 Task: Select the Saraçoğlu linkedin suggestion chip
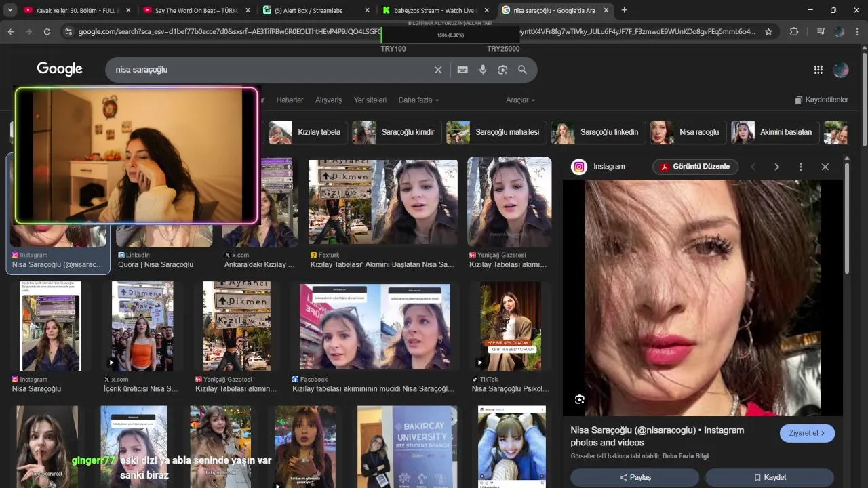[x=599, y=132]
